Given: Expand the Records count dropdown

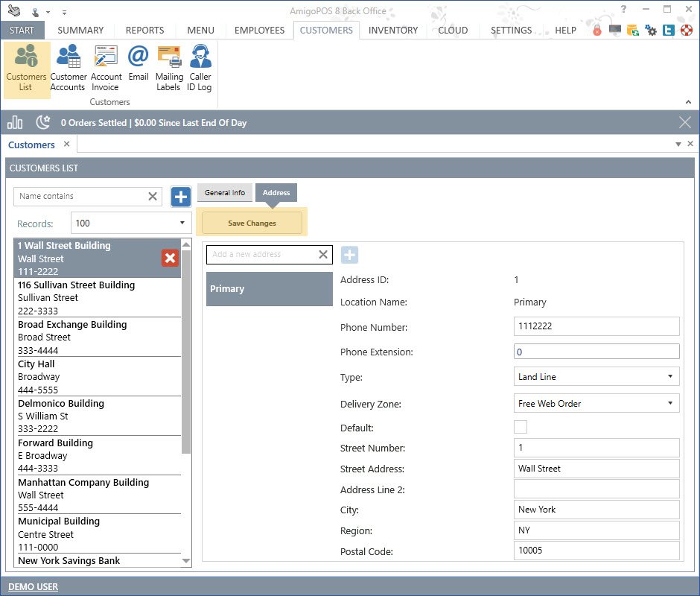Looking at the screenshot, I should coord(131,223).
